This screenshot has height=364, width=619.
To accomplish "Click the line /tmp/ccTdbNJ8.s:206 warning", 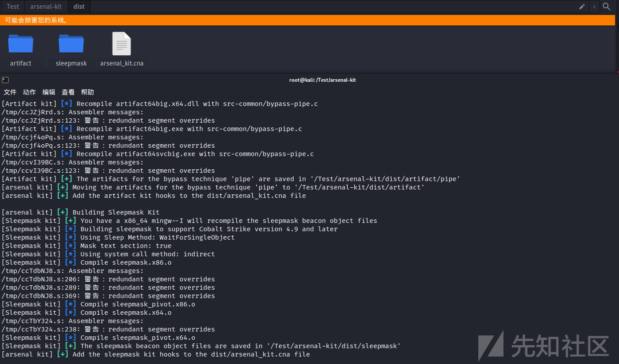I will (108, 279).
